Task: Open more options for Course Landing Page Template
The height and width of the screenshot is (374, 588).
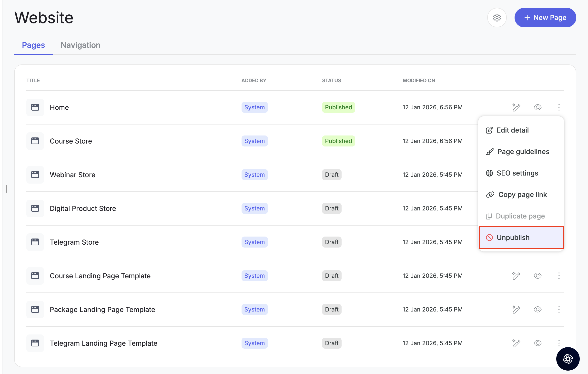Action: click(559, 276)
